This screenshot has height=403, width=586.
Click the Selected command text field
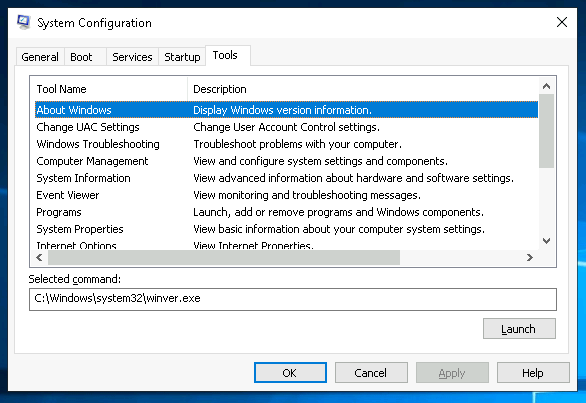293,299
